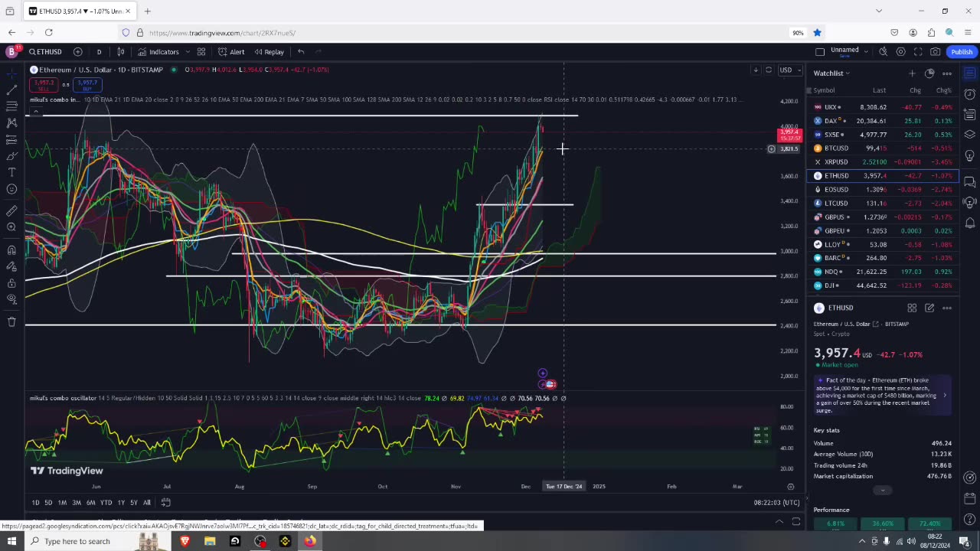
Task: Select XRPUSD in the watchlist
Action: (x=883, y=162)
